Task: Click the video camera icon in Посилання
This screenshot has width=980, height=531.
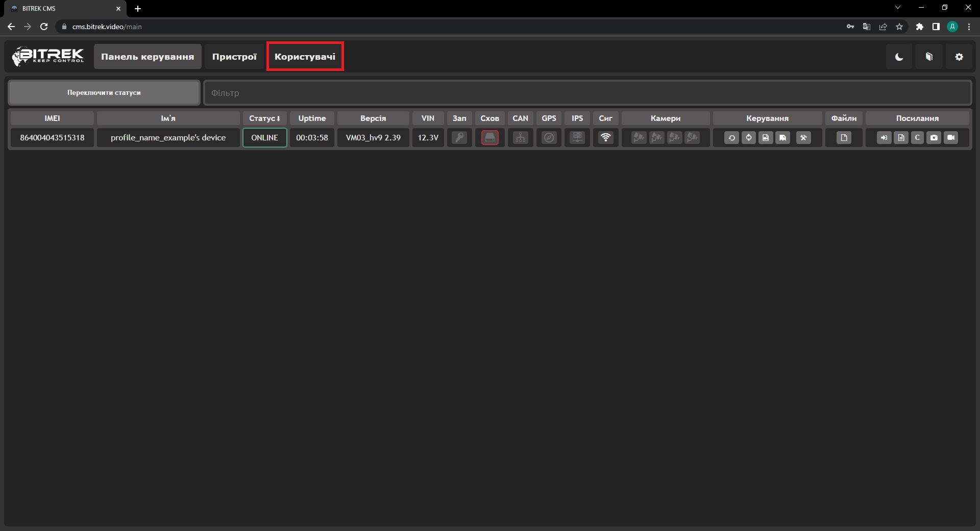Action: (x=950, y=138)
